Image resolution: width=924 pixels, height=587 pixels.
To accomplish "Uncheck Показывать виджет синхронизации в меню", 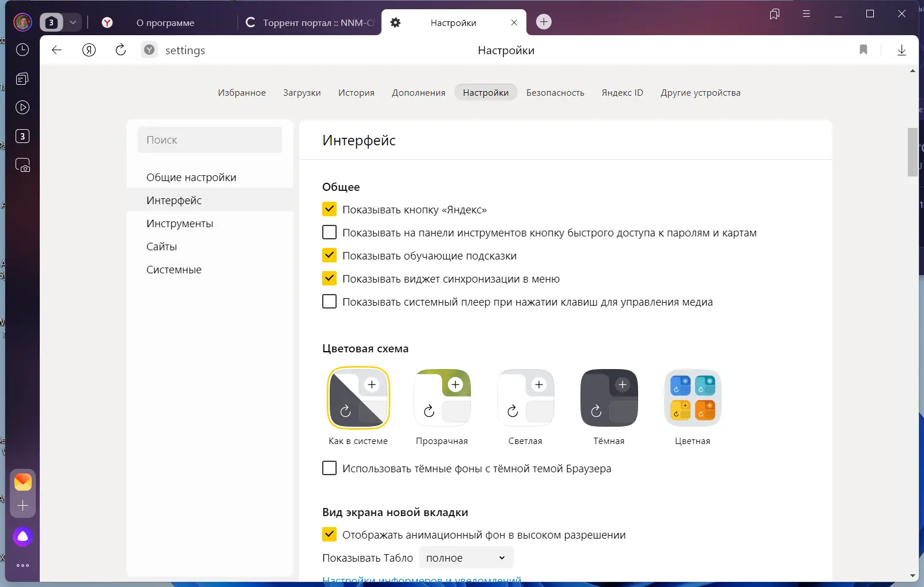I will coord(329,279).
